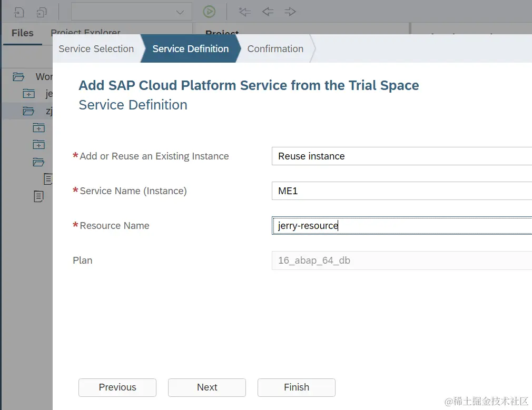This screenshot has width=532, height=410.
Task: Click the navigate back arrow icon
Action: [x=268, y=12]
